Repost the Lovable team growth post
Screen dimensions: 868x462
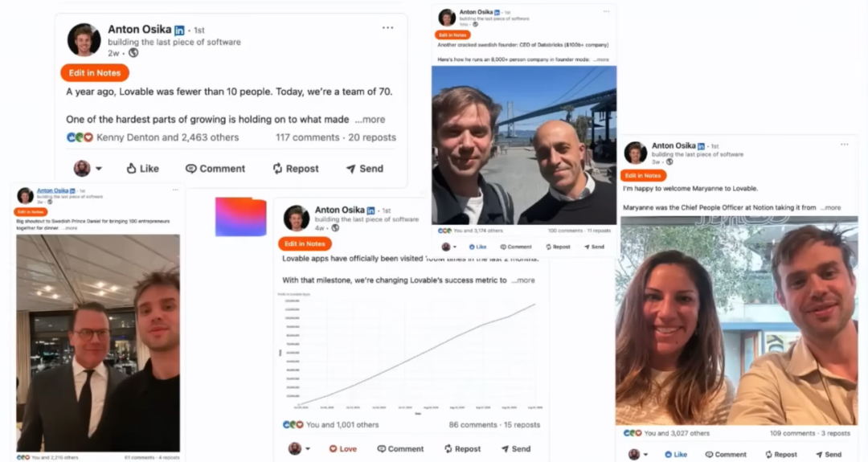click(296, 169)
